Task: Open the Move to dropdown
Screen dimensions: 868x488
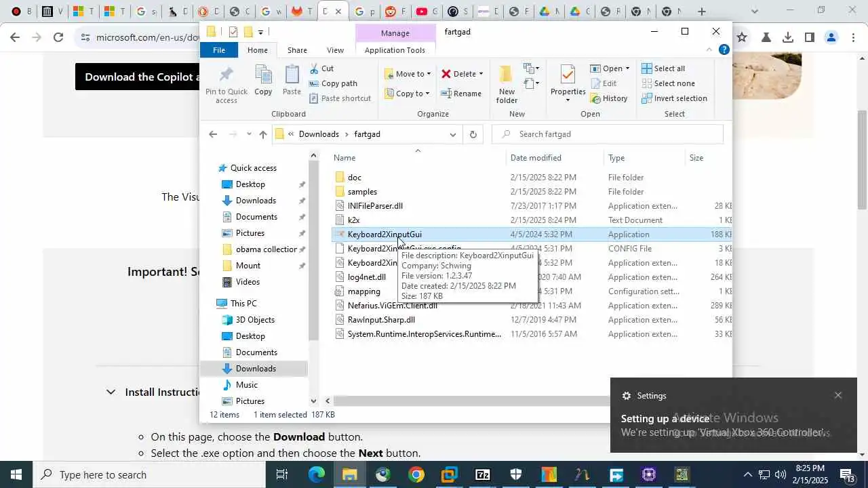Action: pos(407,74)
